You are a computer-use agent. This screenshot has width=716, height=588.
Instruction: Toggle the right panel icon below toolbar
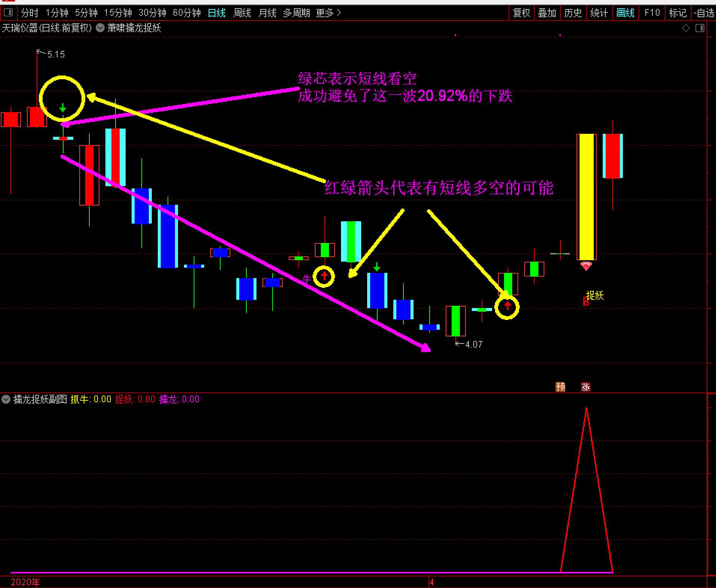pos(700,28)
